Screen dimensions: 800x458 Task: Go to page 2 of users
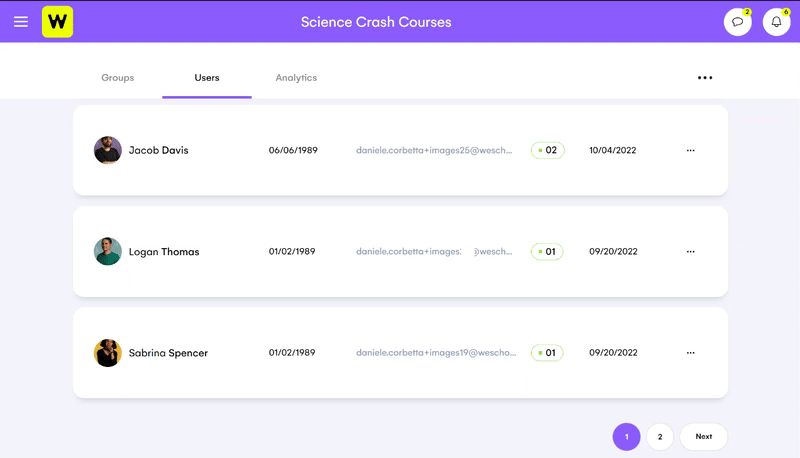(x=660, y=437)
